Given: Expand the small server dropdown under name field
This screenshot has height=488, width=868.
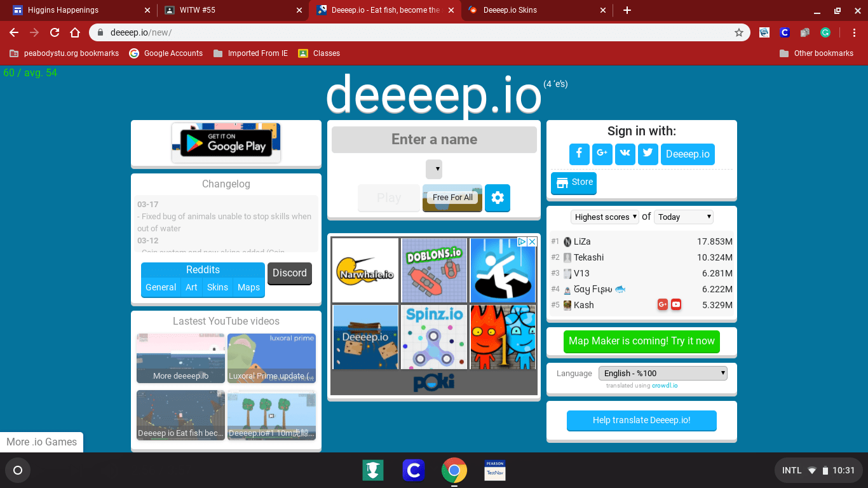Looking at the screenshot, I should pos(434,169).
